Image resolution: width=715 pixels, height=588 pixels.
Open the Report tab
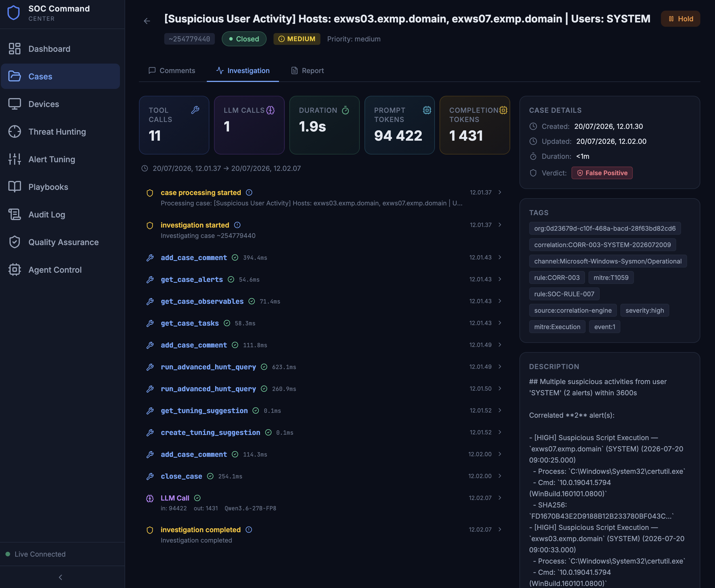click(307, 70)
